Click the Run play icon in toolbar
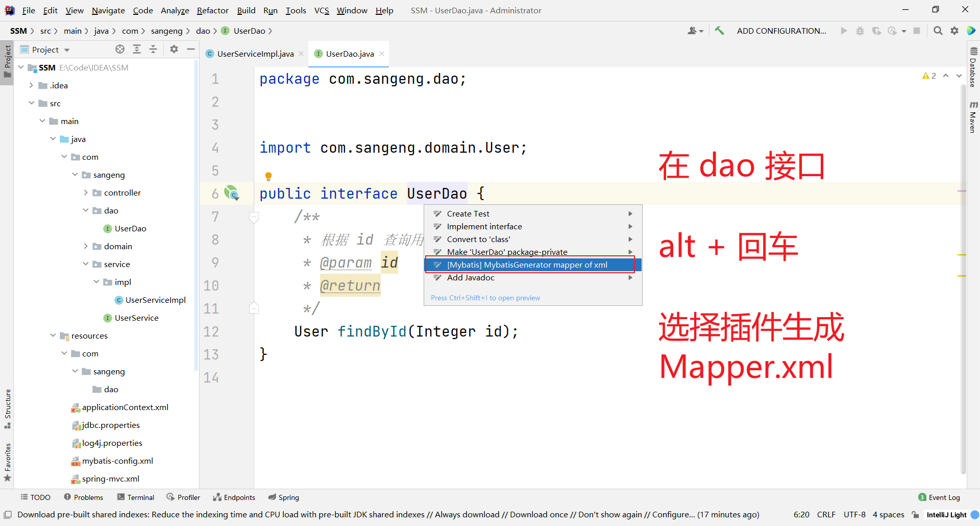This screenshot has width=980, height=526. pyautogui.click(x=844, y=31)
